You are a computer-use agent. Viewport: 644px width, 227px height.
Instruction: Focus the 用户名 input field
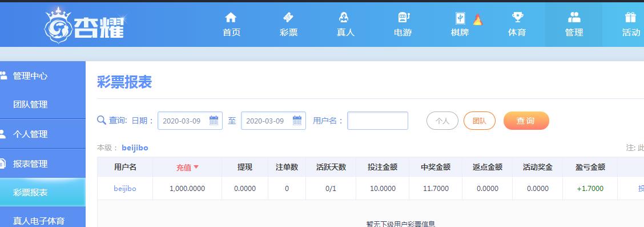click(377, 121)
